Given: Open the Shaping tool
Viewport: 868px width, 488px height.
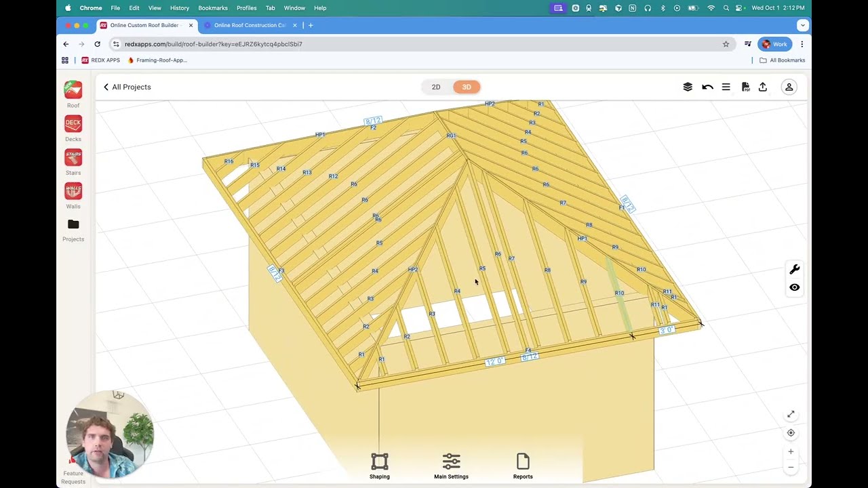Looking at the screenshot, I should [x=380, y=466].
